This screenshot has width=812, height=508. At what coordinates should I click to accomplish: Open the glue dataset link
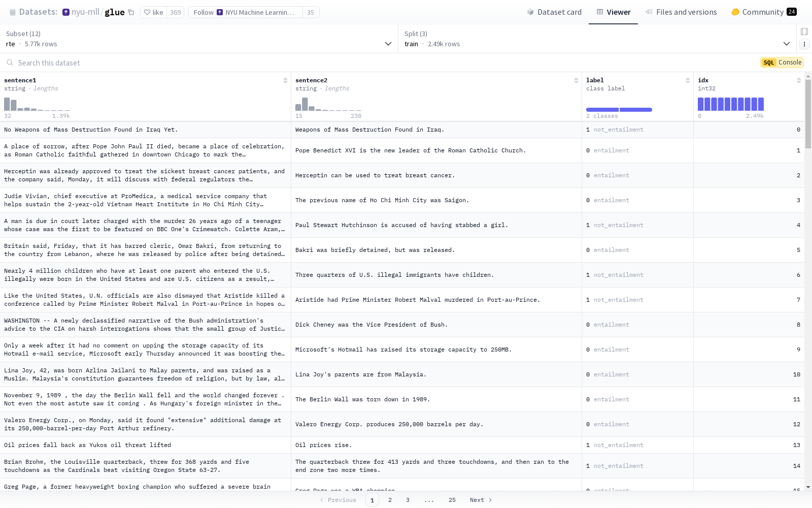[x=115, y=12]
